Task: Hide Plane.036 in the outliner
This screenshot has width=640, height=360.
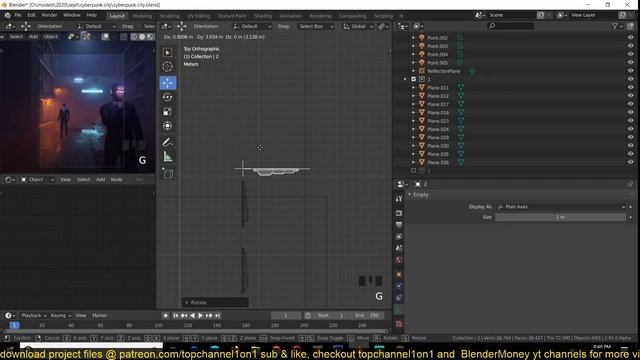Action: click(631, 162)
